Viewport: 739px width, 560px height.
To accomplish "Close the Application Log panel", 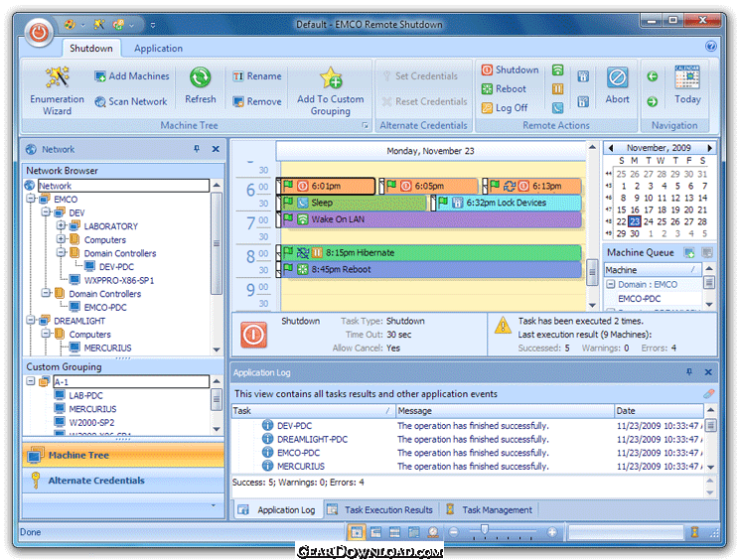I will (708, 372).
